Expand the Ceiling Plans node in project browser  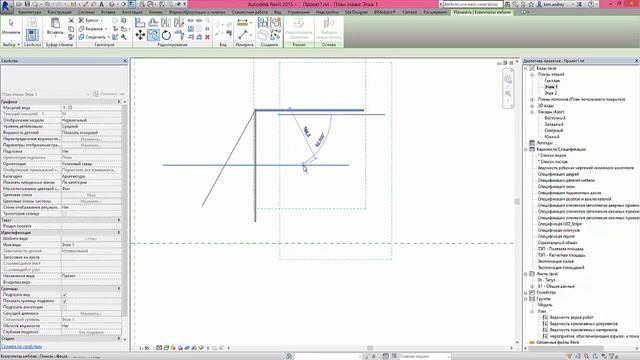pyautogui.click(x=532, y=100)
